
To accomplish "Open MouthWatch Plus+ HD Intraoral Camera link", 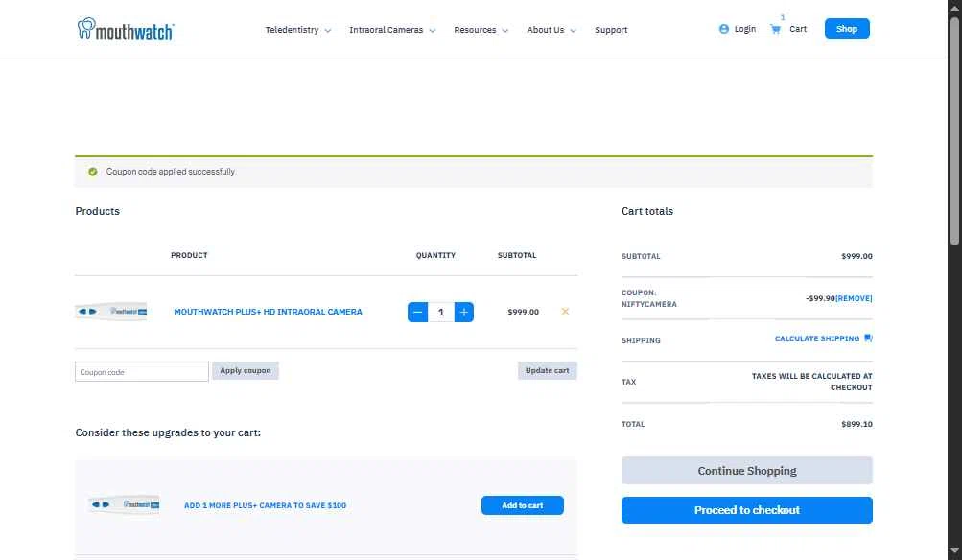I will [x=269, y=312].
